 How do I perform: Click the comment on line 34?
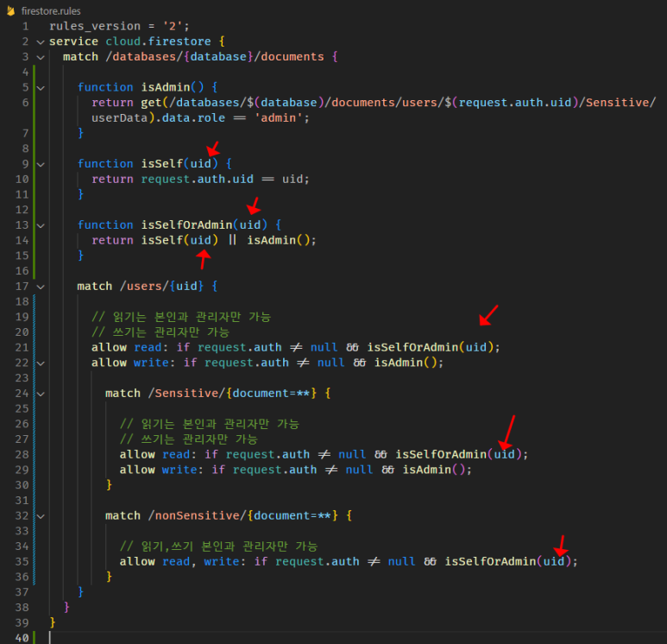click(218, 546)
